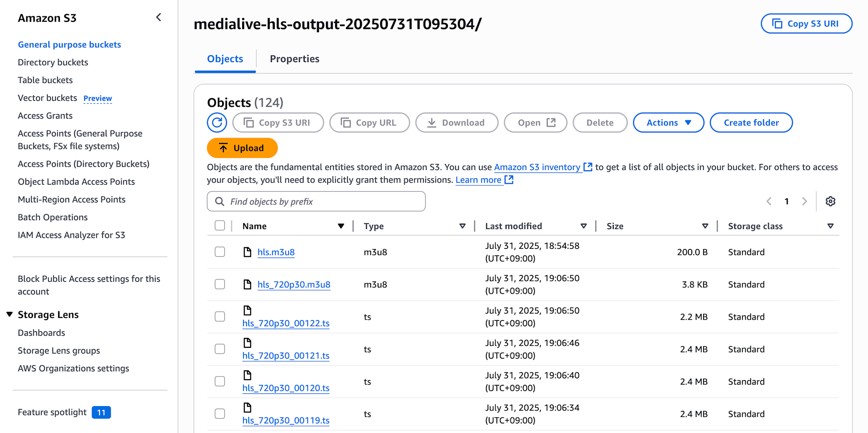The height and width of the screenshot is (433, 868).
Task: Open Storage Lens Dashboards
Action: tap(41, 333)
